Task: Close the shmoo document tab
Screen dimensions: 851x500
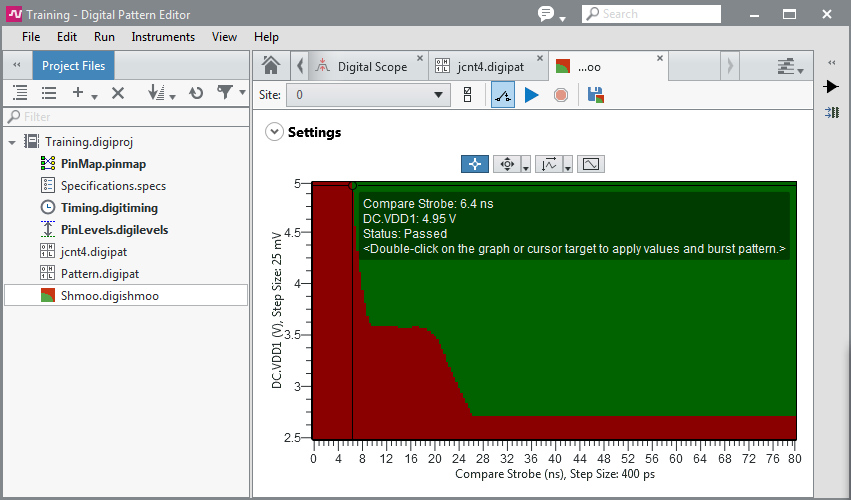Action: 659,58
